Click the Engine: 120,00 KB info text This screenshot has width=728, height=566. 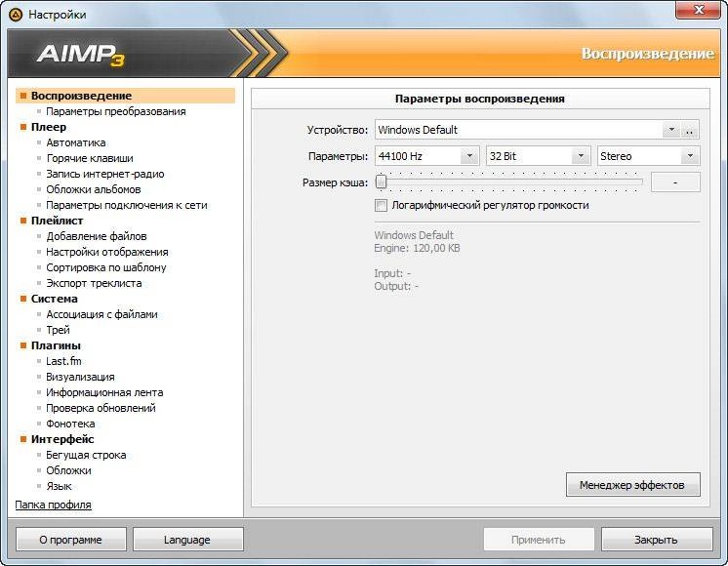click(417, 248)
